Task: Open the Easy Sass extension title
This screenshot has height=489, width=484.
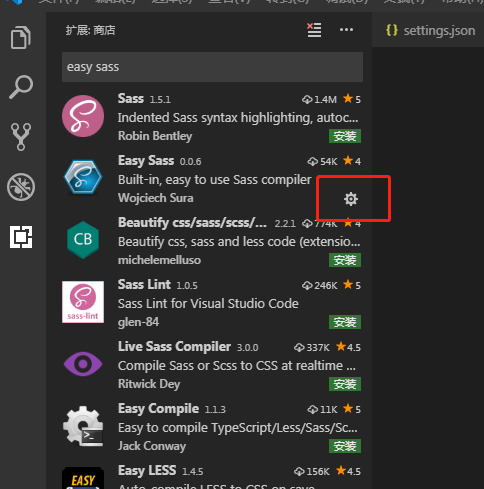Action: pos(146,161)
